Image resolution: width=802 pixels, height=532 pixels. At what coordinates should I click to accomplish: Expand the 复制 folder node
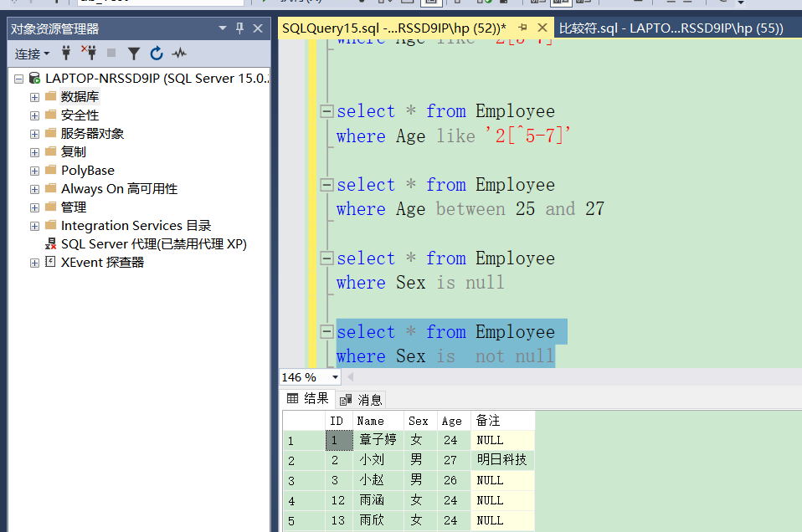pyautogui.click(x=35, y=152)
